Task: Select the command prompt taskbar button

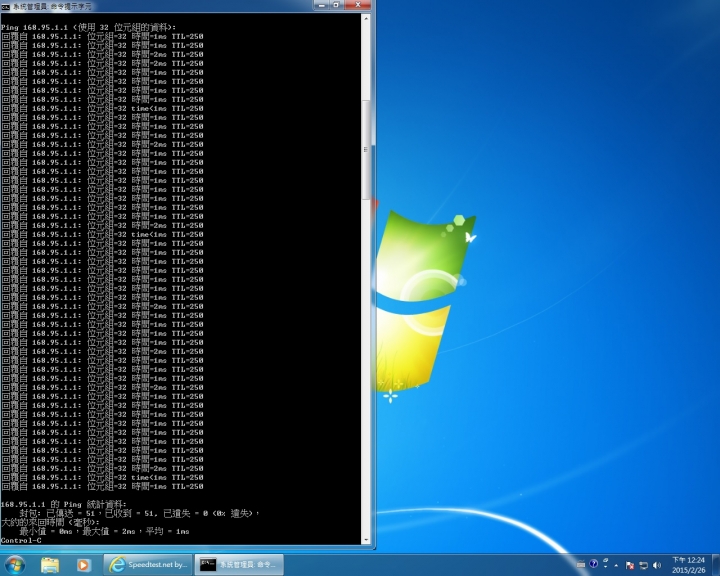Action: click(239, 565)
